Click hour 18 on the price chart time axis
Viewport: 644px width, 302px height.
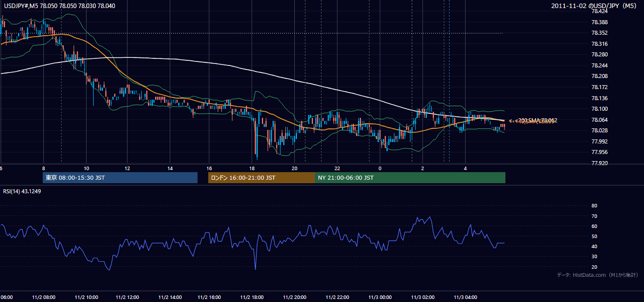tap(251, 168)
